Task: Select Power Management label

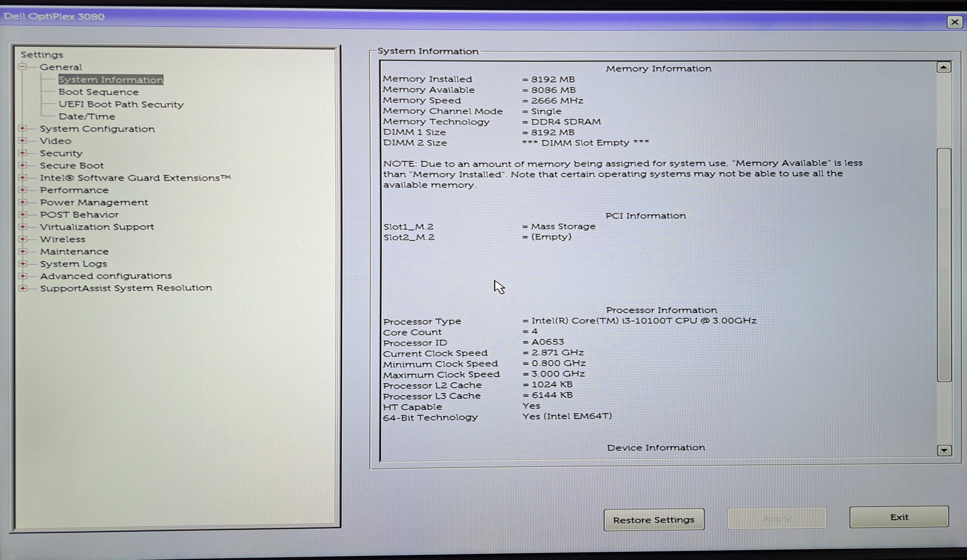Action: 94,202
